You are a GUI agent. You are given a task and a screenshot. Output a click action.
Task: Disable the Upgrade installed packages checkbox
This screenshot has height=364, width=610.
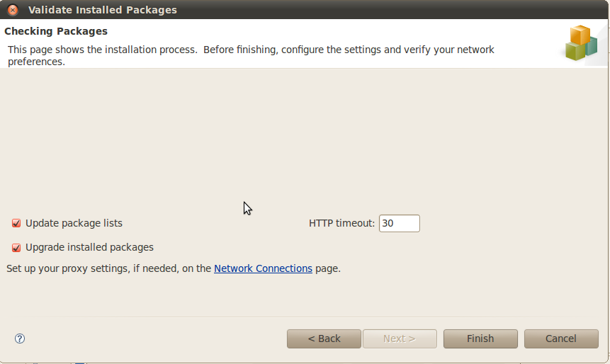(x=16, y=248)
